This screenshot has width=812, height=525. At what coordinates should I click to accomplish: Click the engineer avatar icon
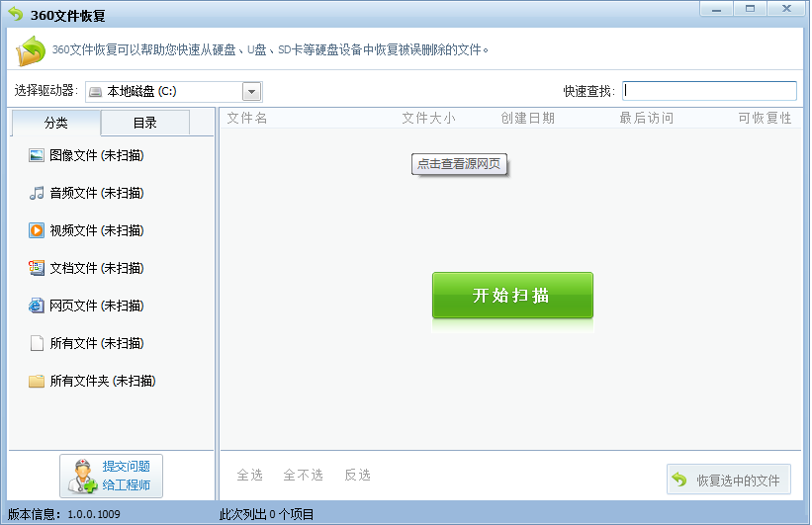tap(80, 477)
